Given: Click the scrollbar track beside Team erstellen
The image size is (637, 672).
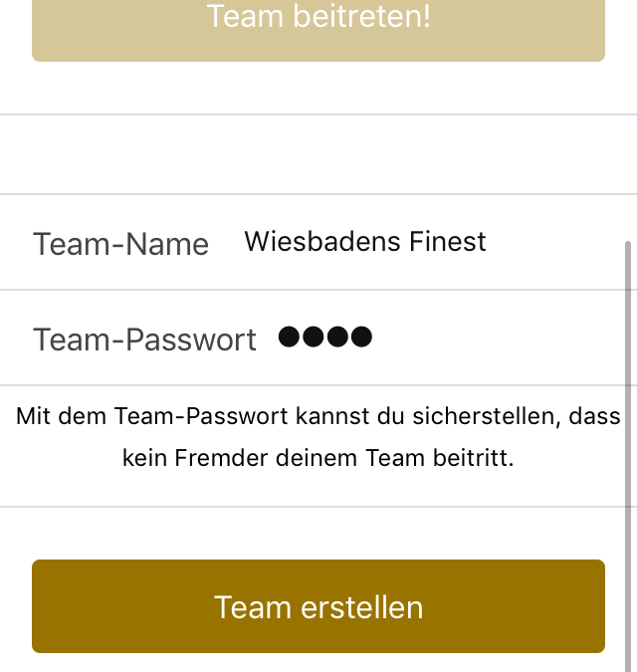Looking at the screenshot, I should tap(628, 606).
